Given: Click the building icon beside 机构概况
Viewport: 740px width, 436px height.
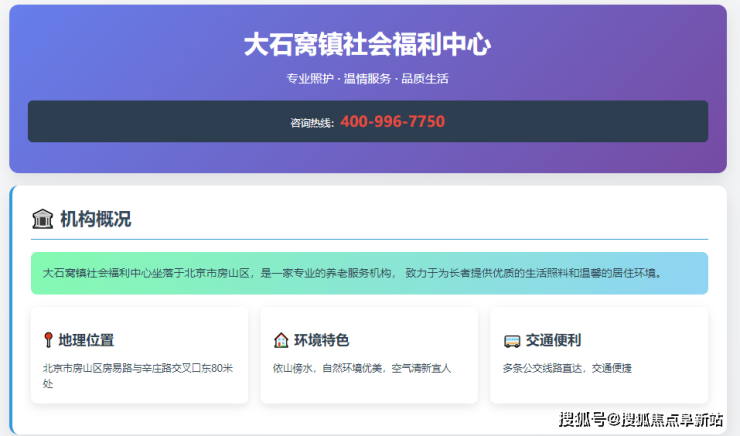Looking at the screenshot, I should pyautogui.click(x=43, y=219).
